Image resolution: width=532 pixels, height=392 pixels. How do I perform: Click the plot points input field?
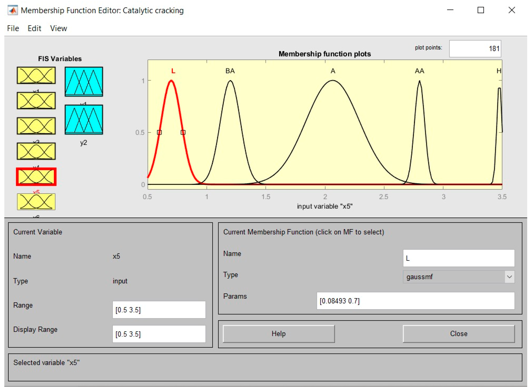[x=475, y=49]
